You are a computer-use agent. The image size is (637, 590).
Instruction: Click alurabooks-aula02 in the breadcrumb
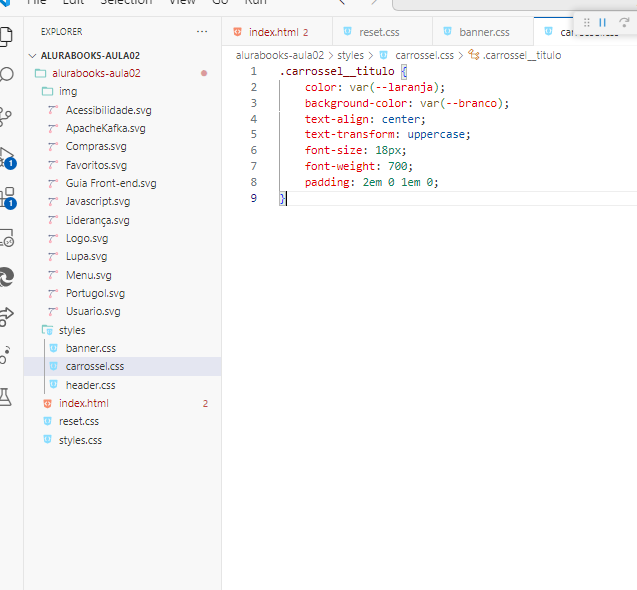280,55
